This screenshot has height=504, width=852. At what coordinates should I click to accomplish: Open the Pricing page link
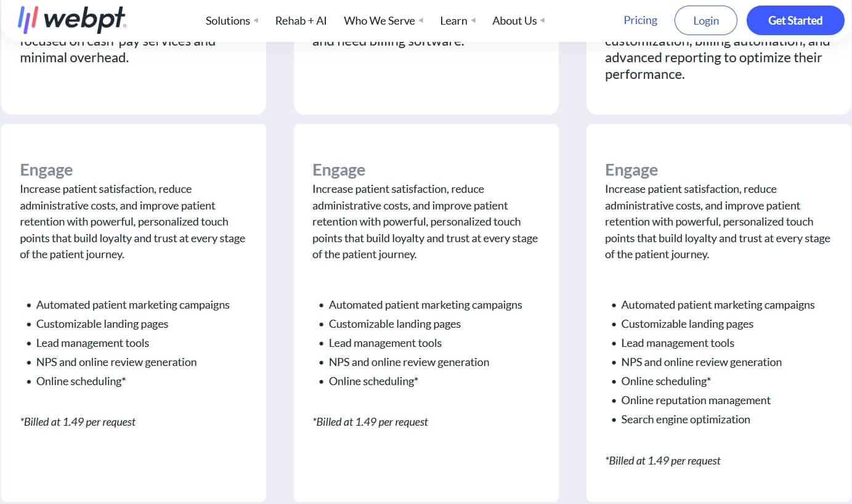(x=640, y=20)
